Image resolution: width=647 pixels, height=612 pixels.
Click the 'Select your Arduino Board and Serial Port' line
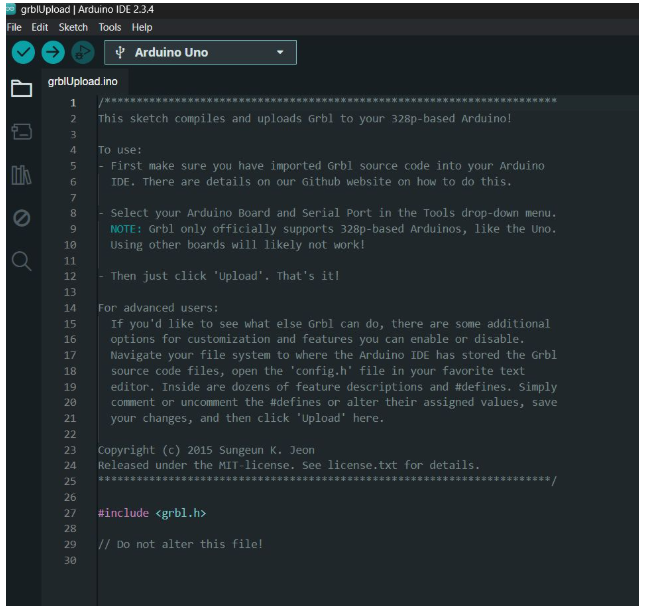click(x=328, y=213)
